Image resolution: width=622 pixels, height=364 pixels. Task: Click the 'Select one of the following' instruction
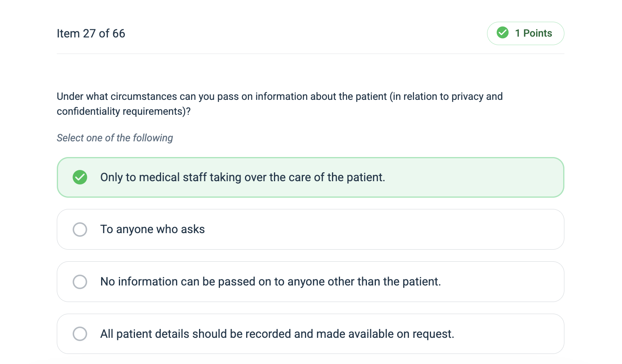pyautogui.click(x=115, y=138)
